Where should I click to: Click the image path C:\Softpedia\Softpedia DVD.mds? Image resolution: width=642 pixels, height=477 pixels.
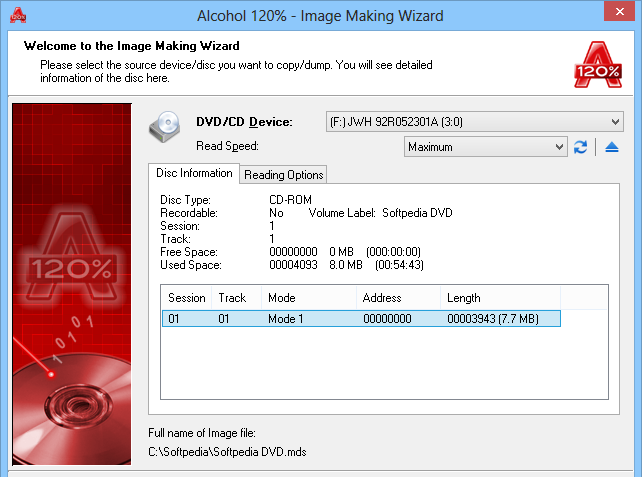tap(227, 452)
